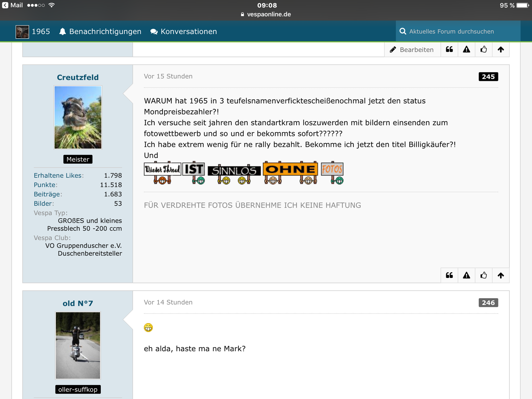Open Benachrichtigungen notifications menu
The height and width of the screenshot is (399, 532).
click(100, 32)
